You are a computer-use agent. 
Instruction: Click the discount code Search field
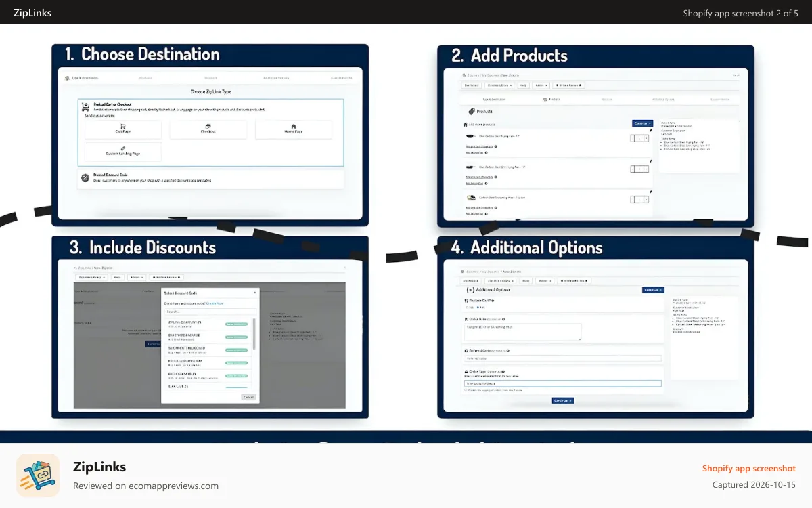(210, 312)
